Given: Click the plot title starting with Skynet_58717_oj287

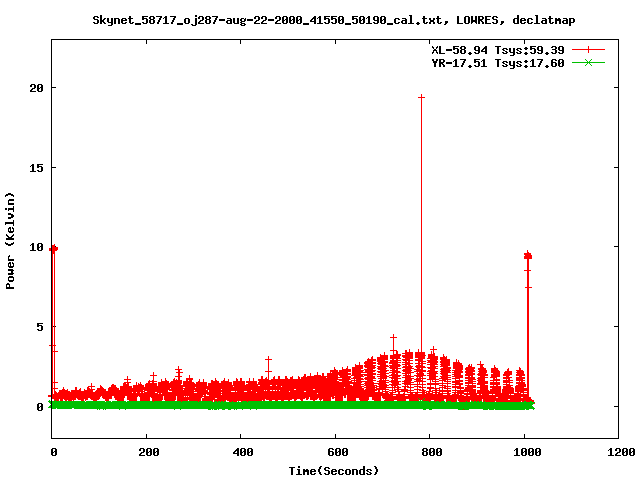Looking at the screenshot, I should pyautogui.click(x=333, y=20).
